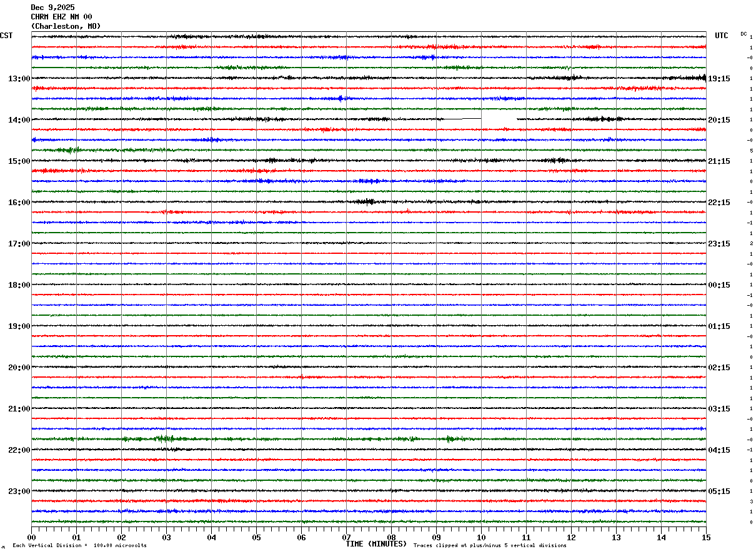Click the vertical division microvolts note
756x554 pixels.
click(x=79, y=545)
